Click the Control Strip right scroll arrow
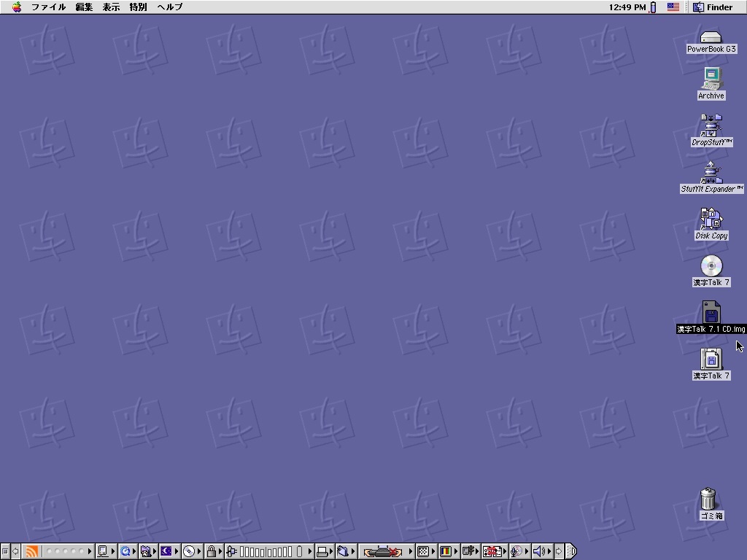 pyautogui.click(x=559, y=551)
